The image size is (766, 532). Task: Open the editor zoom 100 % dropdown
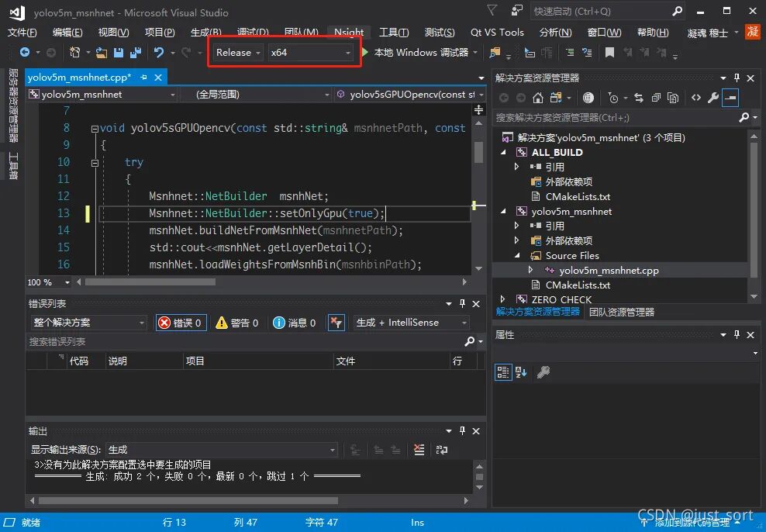(x=49, y=282)
